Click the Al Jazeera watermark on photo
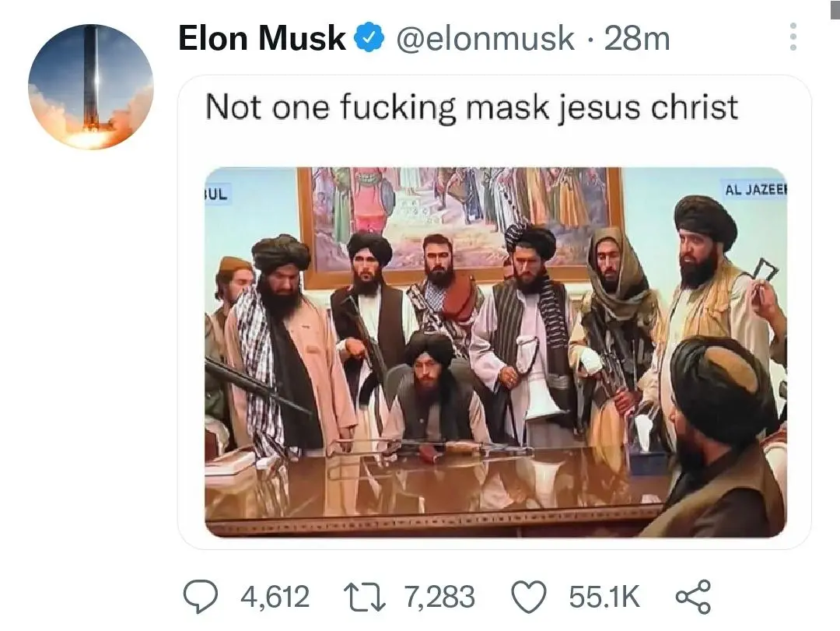840x631 pixels. 754,189
